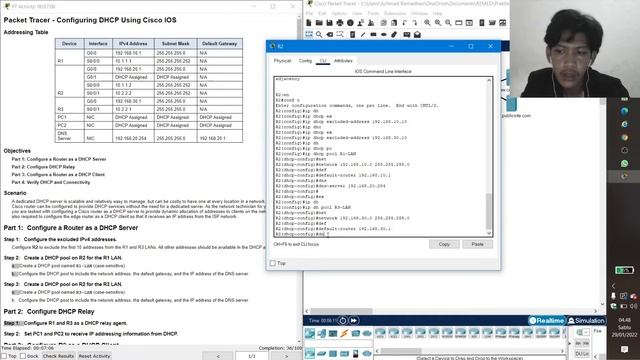This screenshot has height=360, width=640.
Task: Save the file with the floppy icon
Action: [x=329, y=23]
